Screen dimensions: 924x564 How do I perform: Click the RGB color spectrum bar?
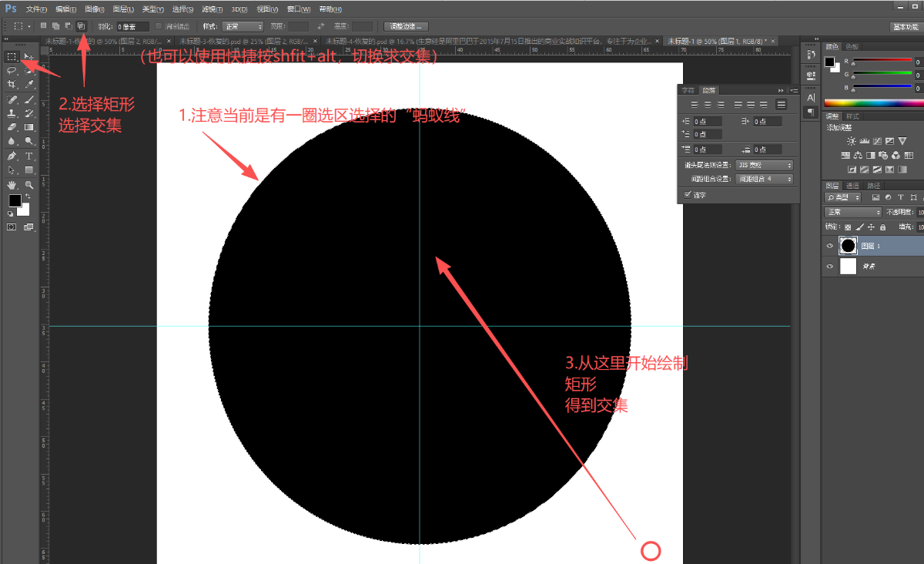873,102
